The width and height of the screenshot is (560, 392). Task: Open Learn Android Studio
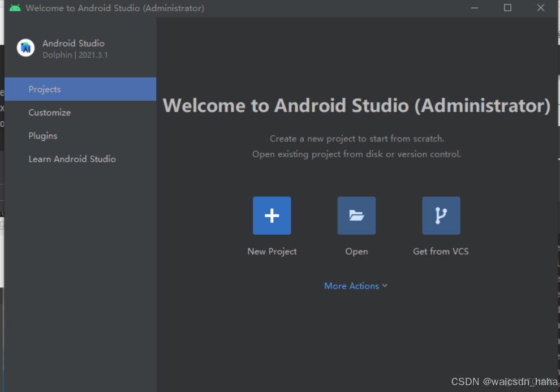click(x=72, y=159)
